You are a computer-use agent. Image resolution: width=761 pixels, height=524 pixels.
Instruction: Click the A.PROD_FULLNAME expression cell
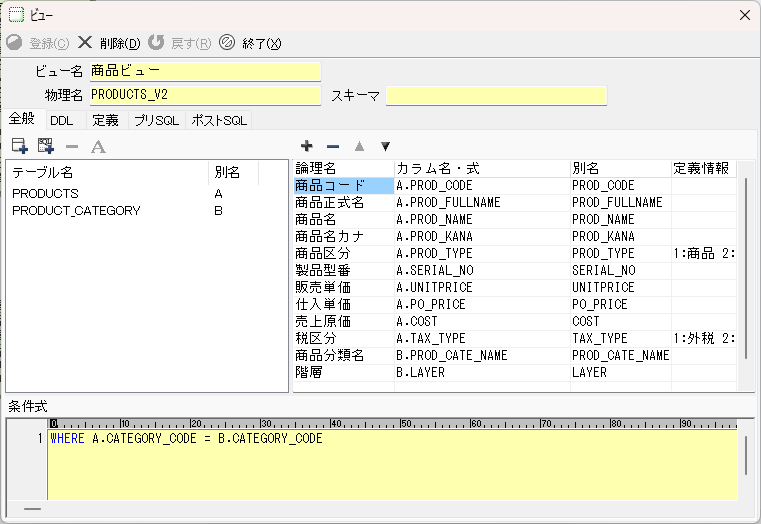482,202
